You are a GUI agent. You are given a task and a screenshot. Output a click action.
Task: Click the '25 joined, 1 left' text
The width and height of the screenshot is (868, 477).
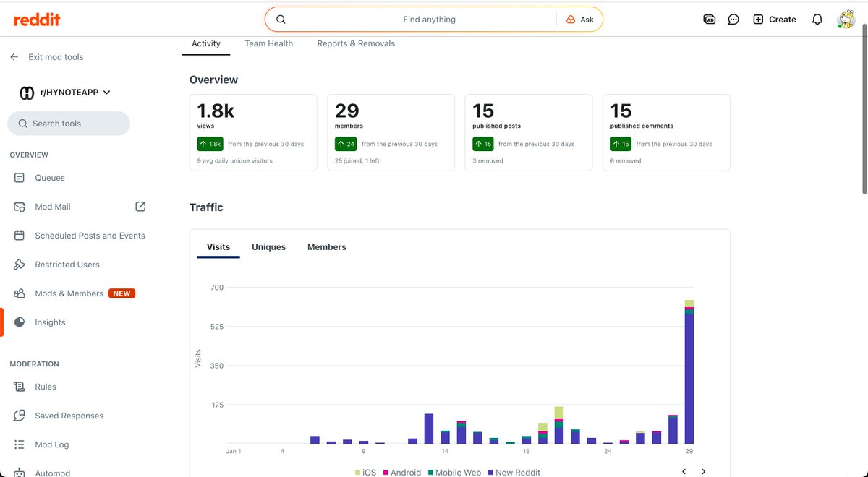(357, 161)
